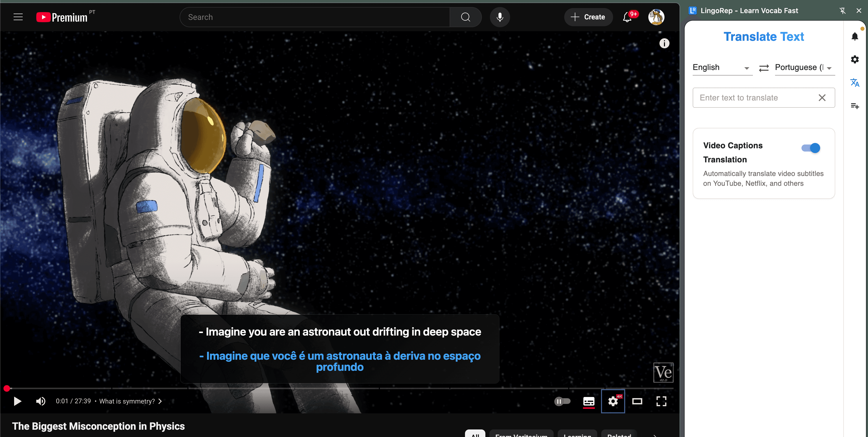Select the translate icon in LingoRep sidebar
This screenshot has width=868, height=437.
[854, 83]
